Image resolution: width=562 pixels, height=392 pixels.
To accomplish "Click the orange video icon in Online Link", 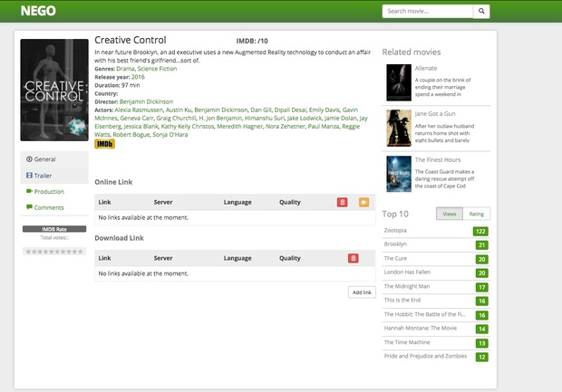I will point(363,202).
